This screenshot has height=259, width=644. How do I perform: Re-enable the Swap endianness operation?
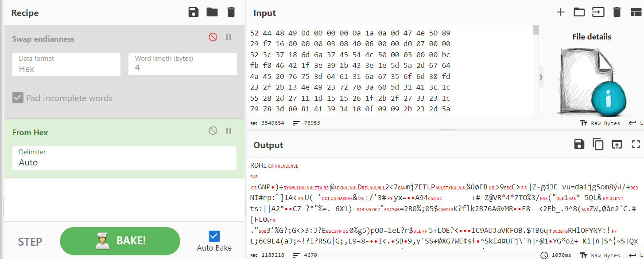tap(213, 37)
